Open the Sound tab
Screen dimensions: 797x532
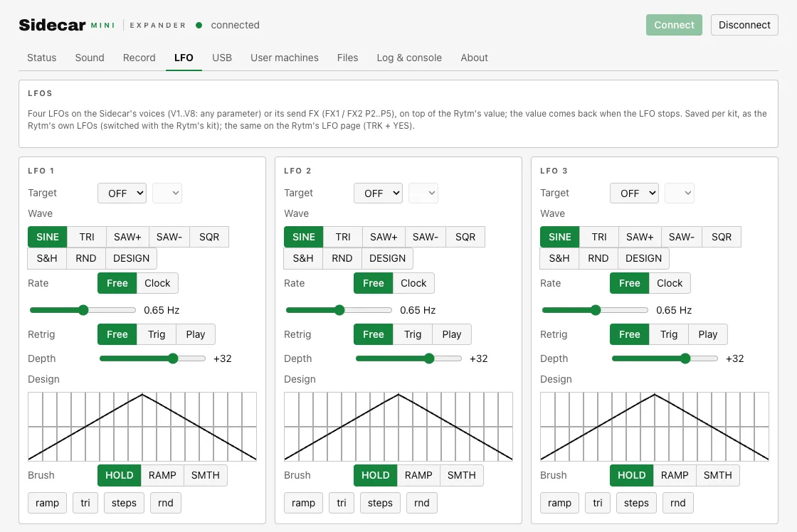click(90, 58)
